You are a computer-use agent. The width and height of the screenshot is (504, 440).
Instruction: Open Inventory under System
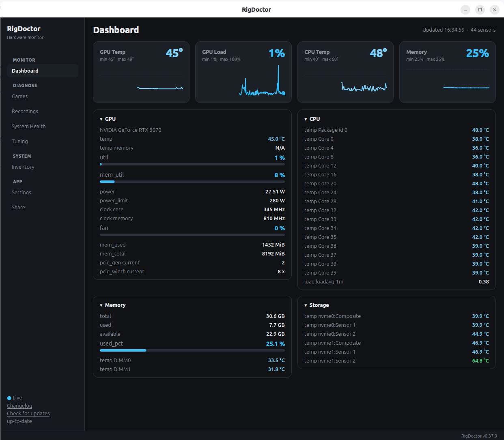[x=43, y=167]
